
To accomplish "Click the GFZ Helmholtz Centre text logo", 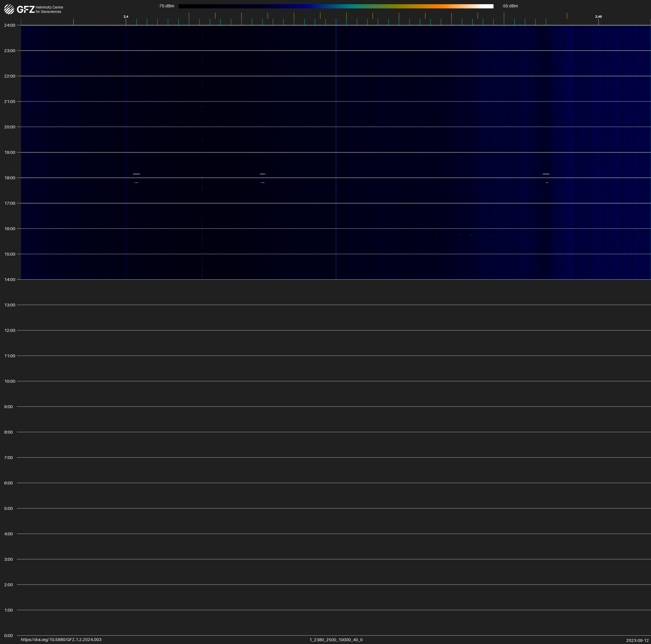I will pos(40,9).
